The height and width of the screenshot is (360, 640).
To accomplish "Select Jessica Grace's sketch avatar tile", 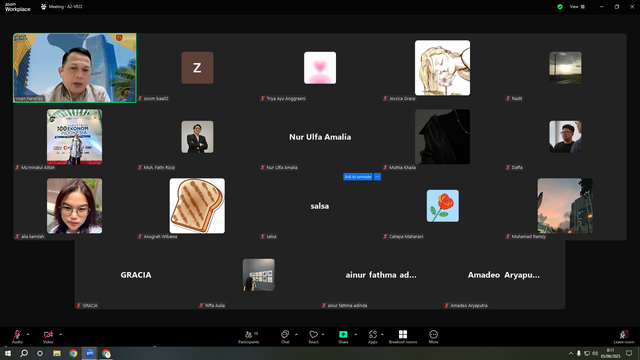I will pyautogui.click(x=442, y=68).
